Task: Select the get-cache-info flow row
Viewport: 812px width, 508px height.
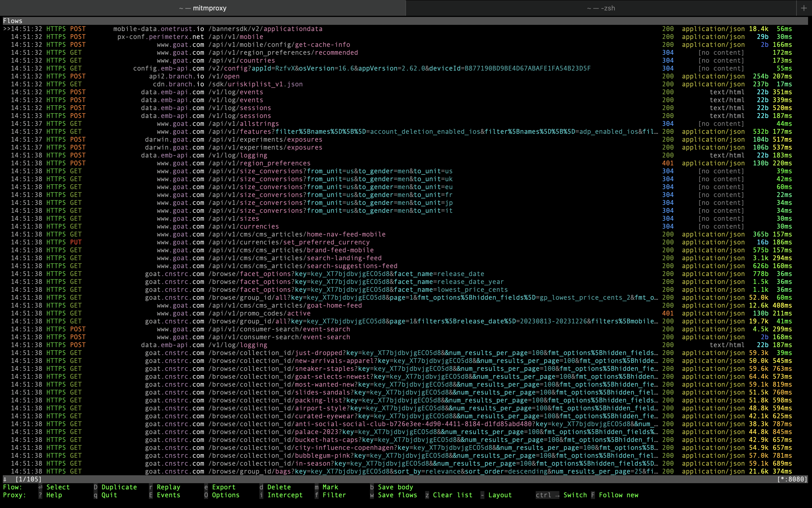Action: tap(405, 45)
